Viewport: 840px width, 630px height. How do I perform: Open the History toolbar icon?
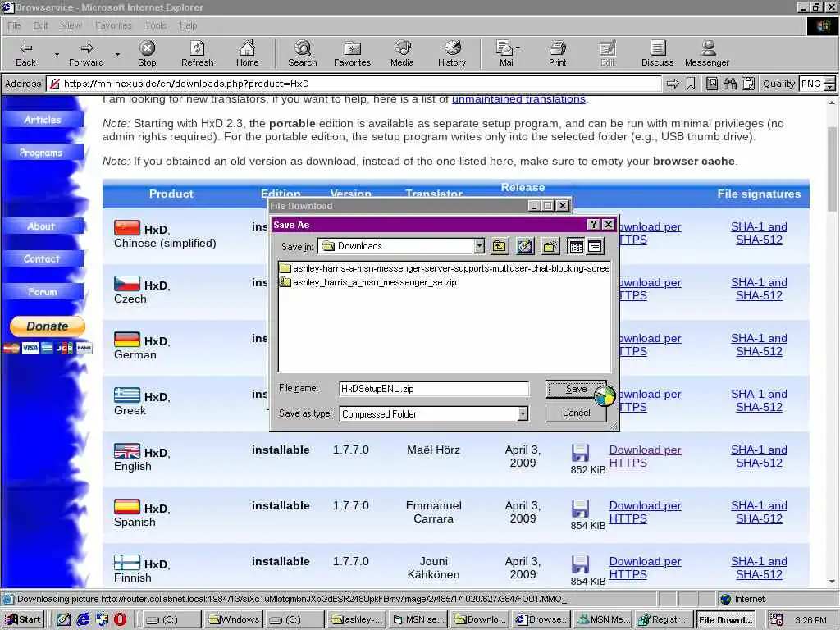pos(452,53)
